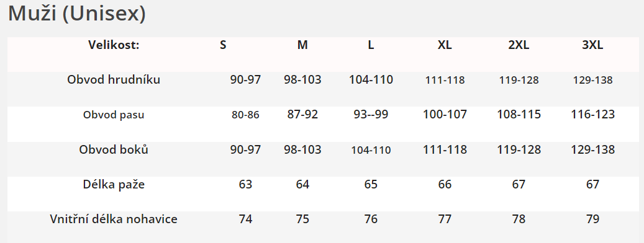644x243 pixels.
Task: Click the 104-110 chest value for L
Action: point(371,79)
